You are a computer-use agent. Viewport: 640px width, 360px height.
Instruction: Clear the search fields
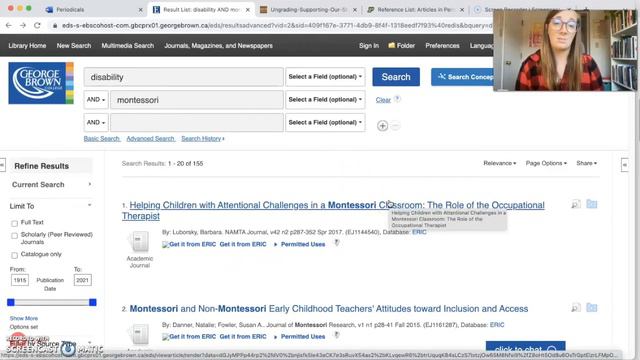pos(383,100)
